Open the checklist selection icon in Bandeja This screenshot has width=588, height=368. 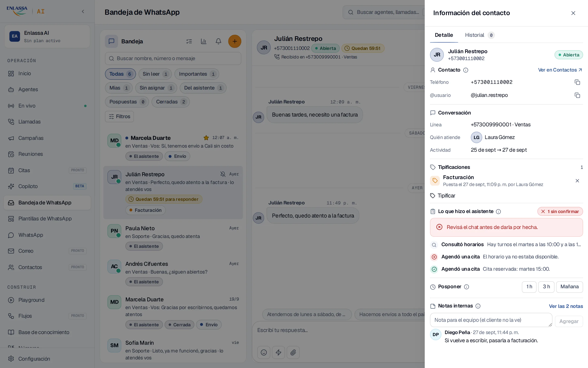point(189,41)
